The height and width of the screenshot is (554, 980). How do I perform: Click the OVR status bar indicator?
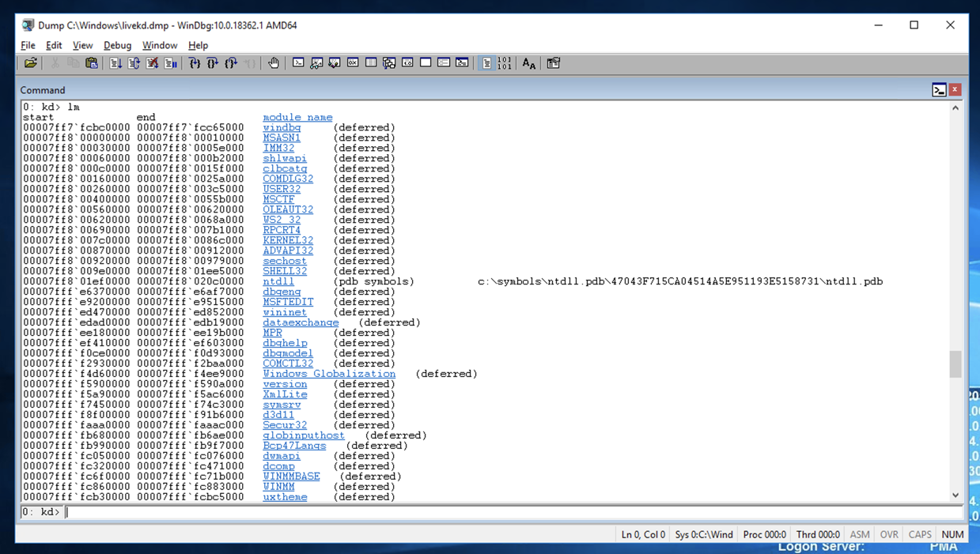click(889, 534)
